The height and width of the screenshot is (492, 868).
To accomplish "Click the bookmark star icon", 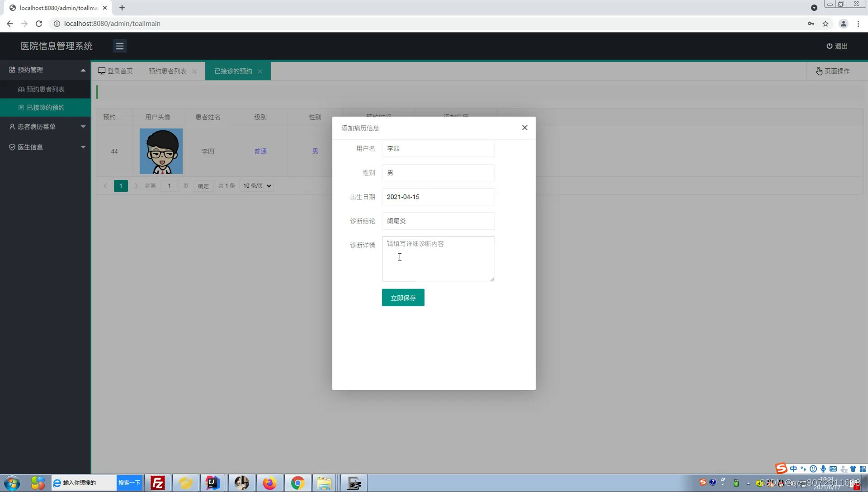I will 826,24.
